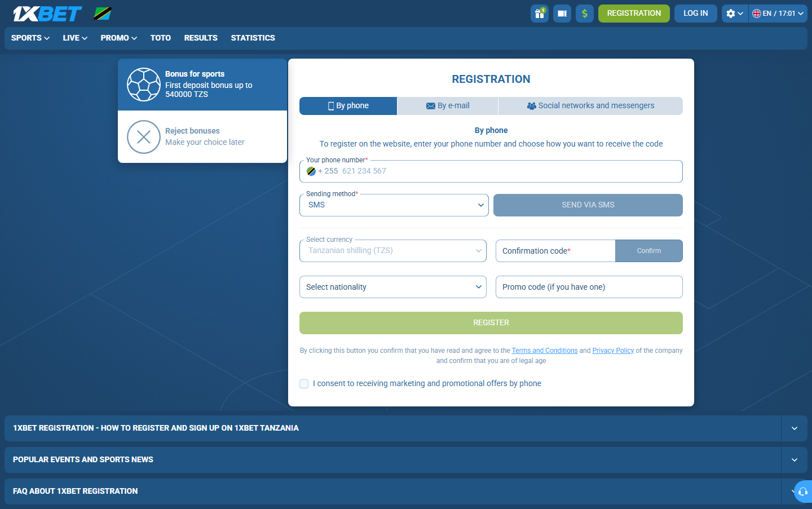Click the green REGISTER button
This screenshot has width=812, height=509.
[x=491, y=323]
